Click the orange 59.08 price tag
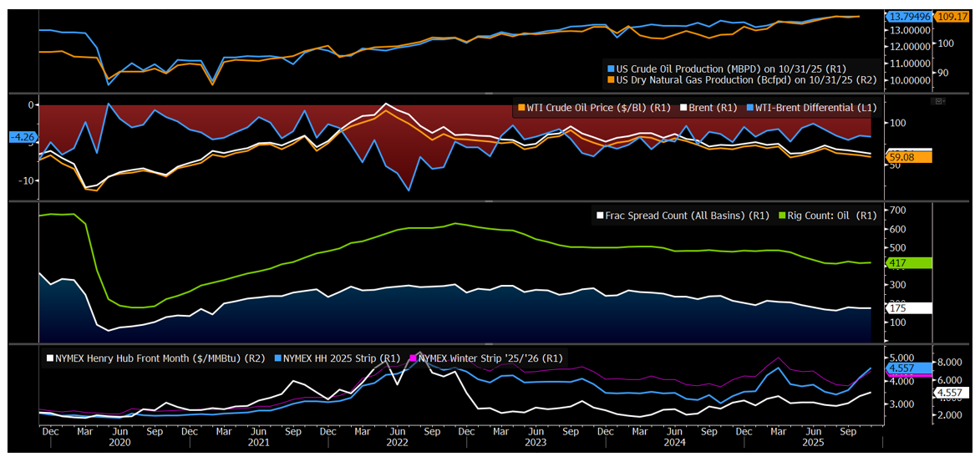 point(908,157)
